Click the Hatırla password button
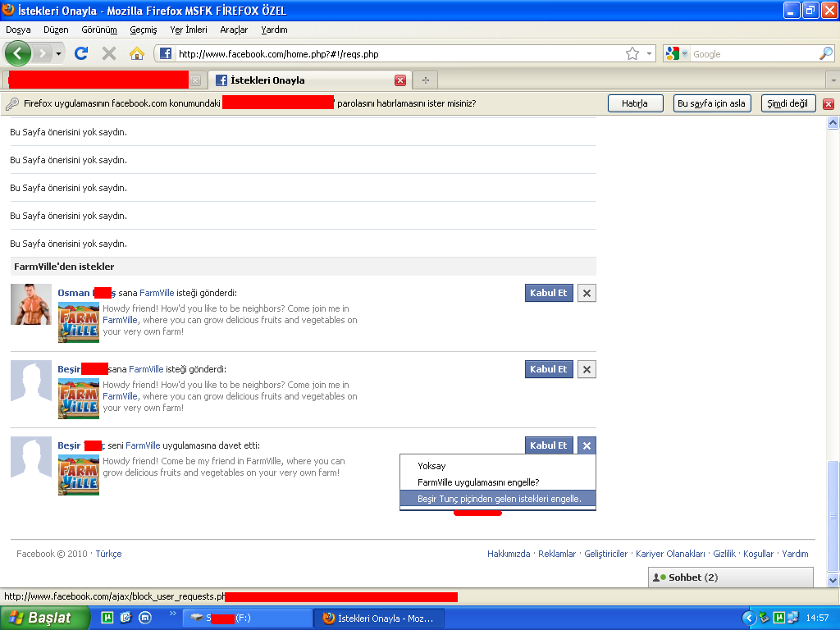 tap(636, 103)
